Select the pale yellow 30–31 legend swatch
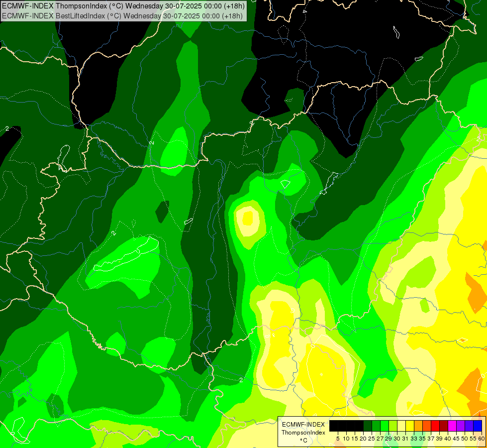487x448 pixels. coord(401,426)
